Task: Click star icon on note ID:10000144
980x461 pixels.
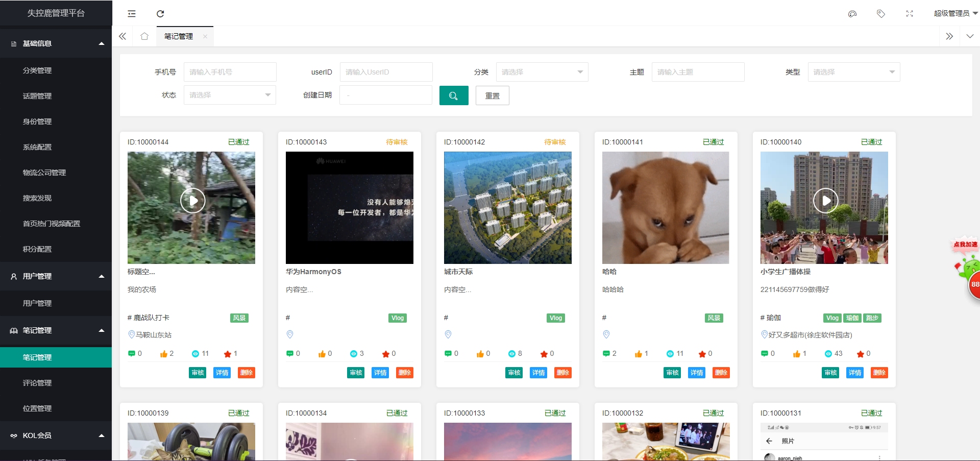Action: tap(228, 354)
